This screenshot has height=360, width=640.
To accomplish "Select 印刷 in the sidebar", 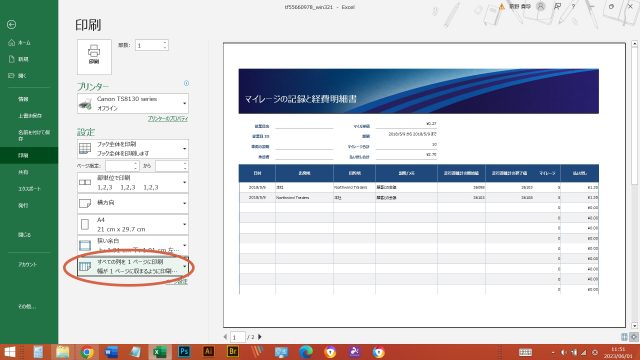I will pos(29,155).
